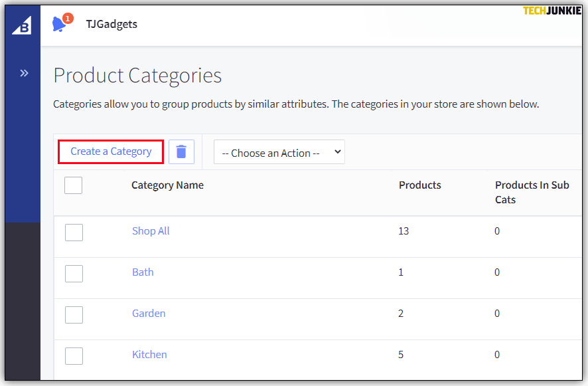
Task: Click the Products column header
Action: [x=419, y=185]
